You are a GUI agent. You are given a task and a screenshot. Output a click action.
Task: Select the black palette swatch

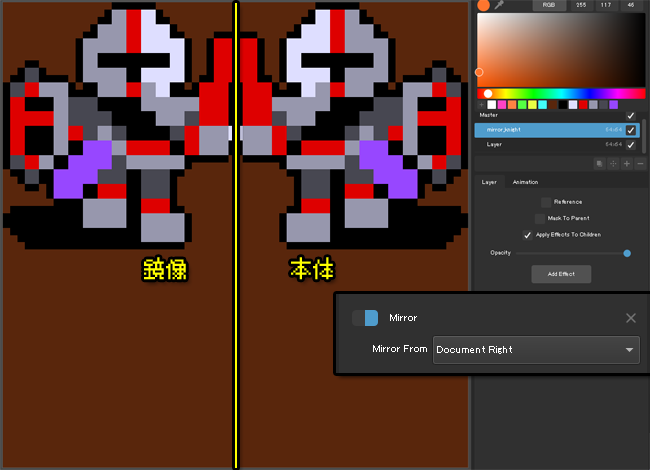[x=563, y=105]
